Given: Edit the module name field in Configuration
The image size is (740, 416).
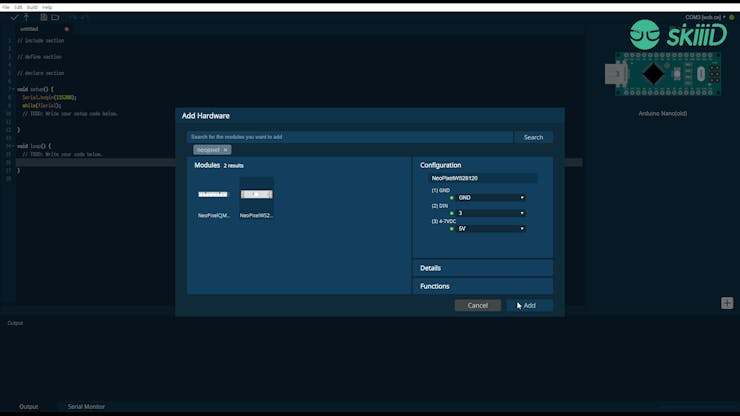Looking at the screenshot, I should 482,178.
